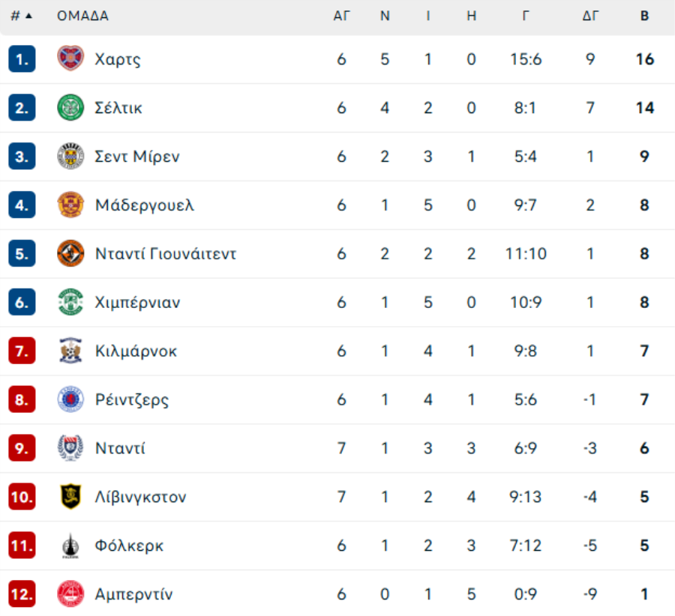Click the Hearts (Χαρτς) club crest
Screen dimensions: 675x616
pos(70,58)
